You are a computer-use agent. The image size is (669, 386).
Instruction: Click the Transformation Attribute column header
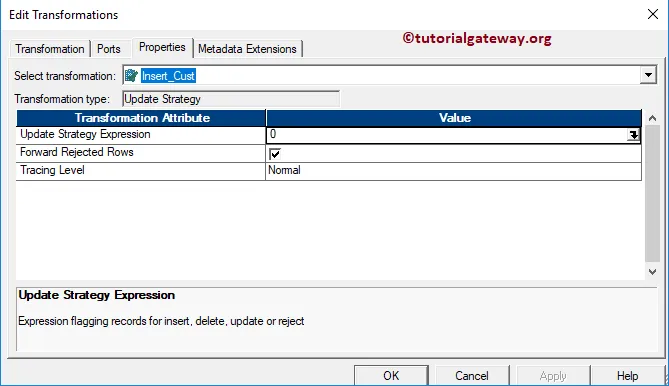(142, 118)
